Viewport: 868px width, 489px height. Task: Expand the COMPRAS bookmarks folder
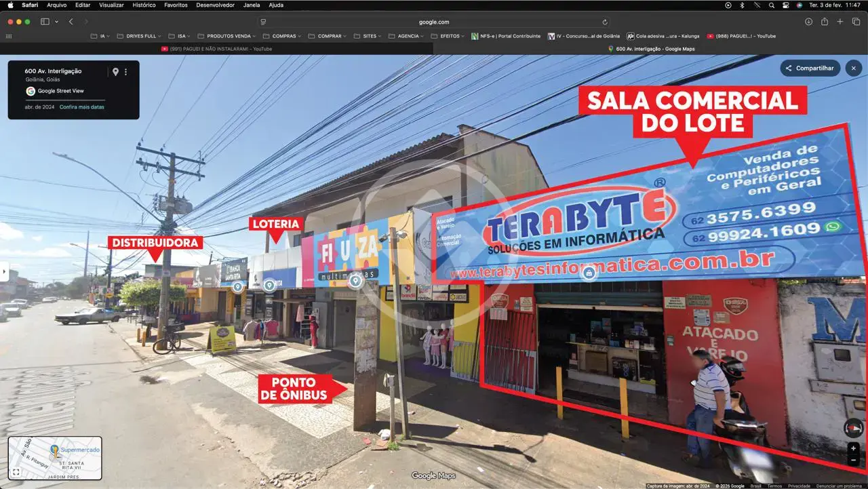[x=282, y=36]
